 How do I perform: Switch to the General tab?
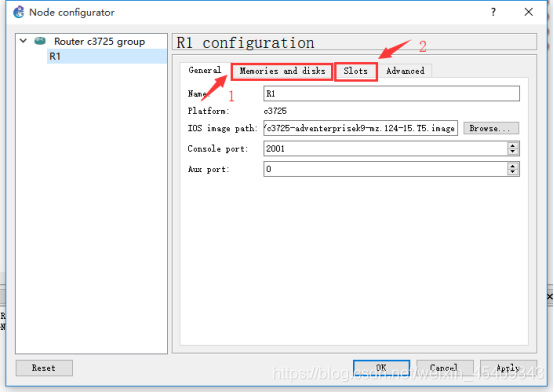coord(205,70)
